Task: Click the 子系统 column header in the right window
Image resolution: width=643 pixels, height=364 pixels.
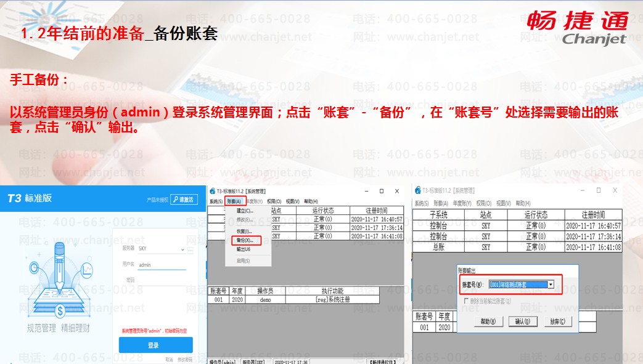Action: 438,214
